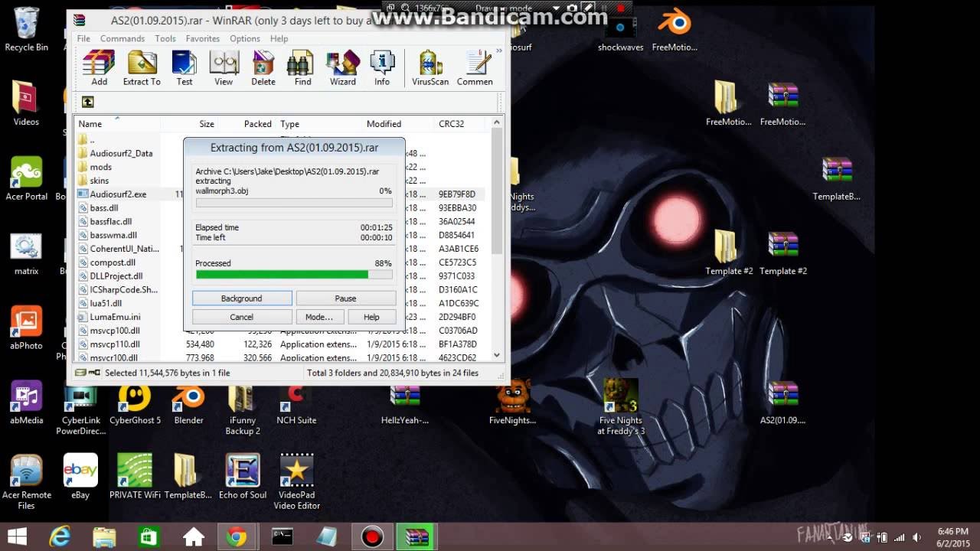Click the VirusScan toolbar icon

tap(430, 67)
